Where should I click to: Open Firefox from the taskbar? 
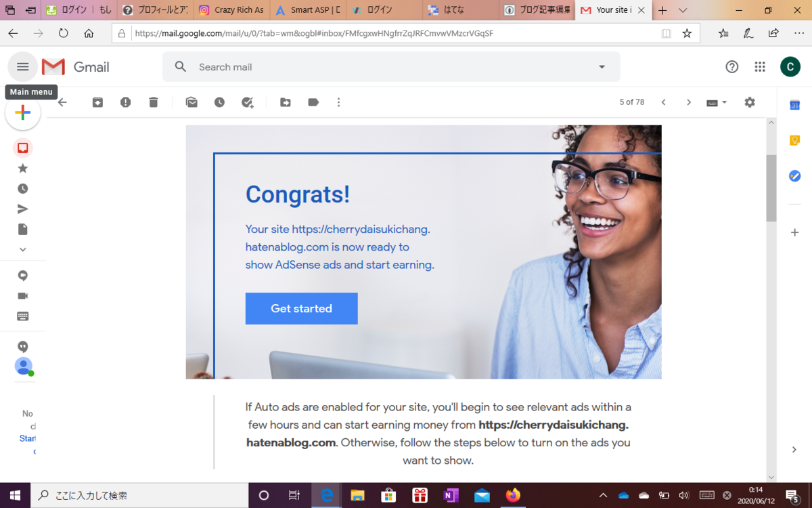tap(513, 495)
